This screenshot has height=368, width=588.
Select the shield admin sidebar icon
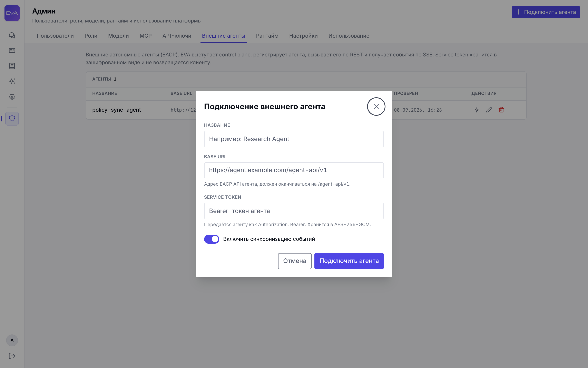coord(12,119)
